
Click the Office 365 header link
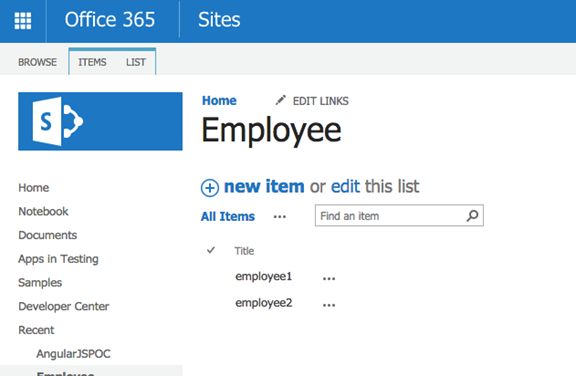(110, 20)
